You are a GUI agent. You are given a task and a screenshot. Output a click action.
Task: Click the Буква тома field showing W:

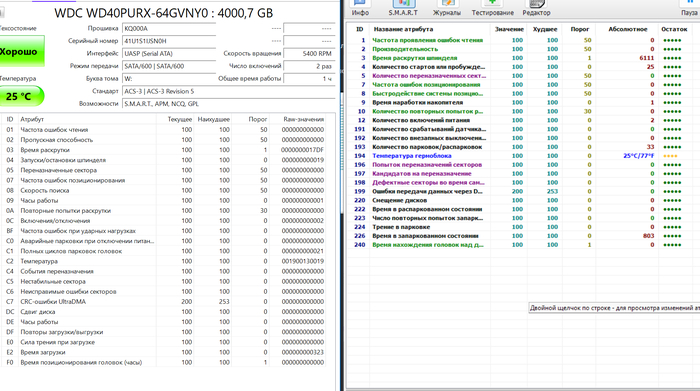pos(169,78)
